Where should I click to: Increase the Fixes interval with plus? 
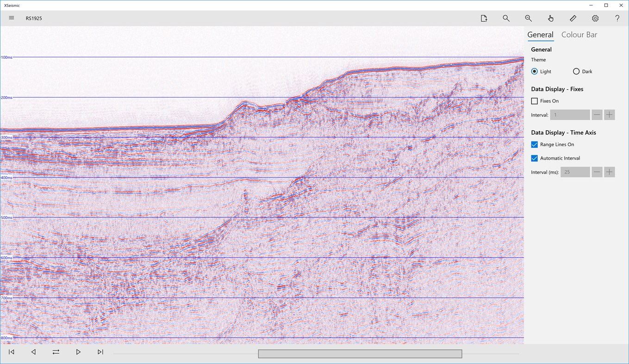(x=609, y=114)
